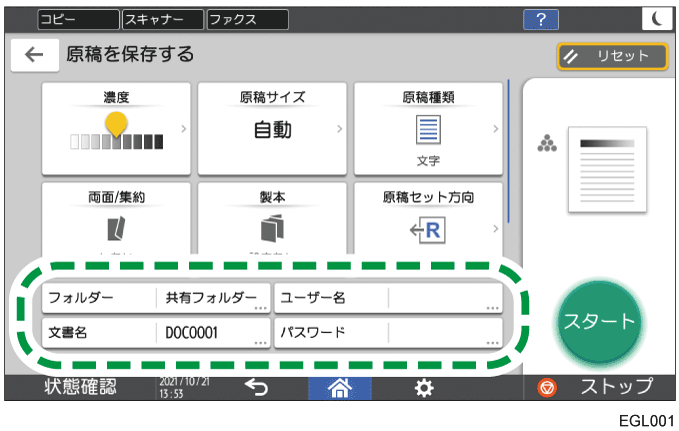Switch to the コピー tab
This screenshot has width=679, height=431.
coord(76,18)
